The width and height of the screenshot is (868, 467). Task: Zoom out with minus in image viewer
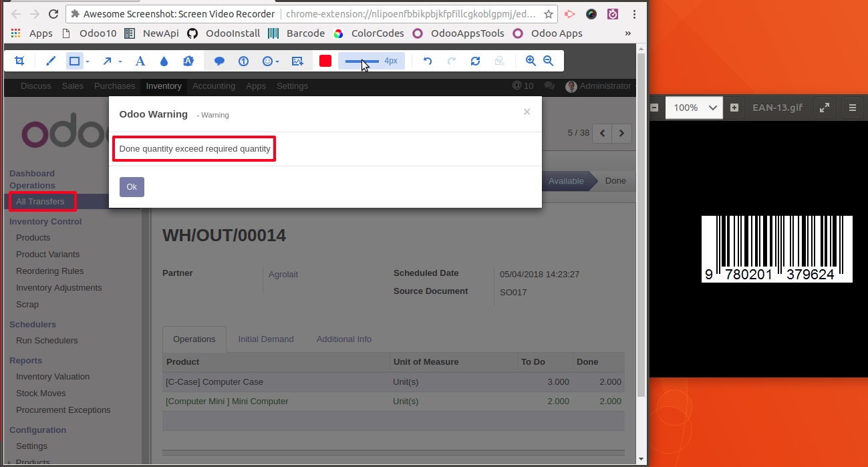pyautogui.click(x=655, y=108)
